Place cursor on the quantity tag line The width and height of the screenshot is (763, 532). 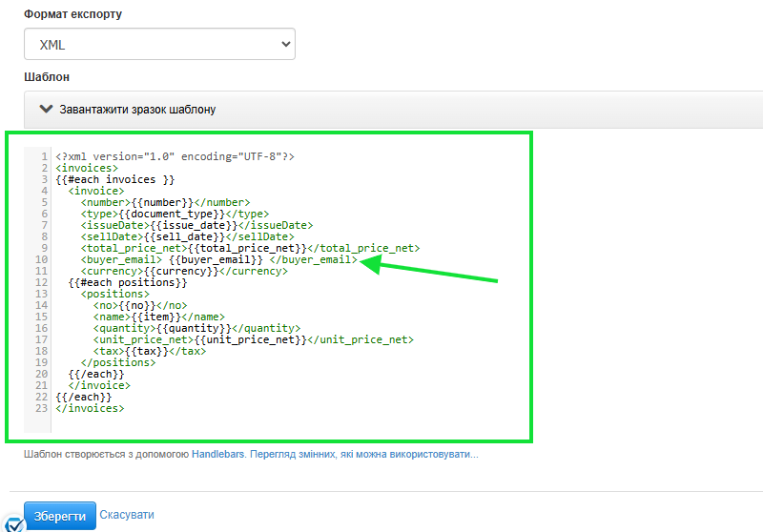(196, 328)
